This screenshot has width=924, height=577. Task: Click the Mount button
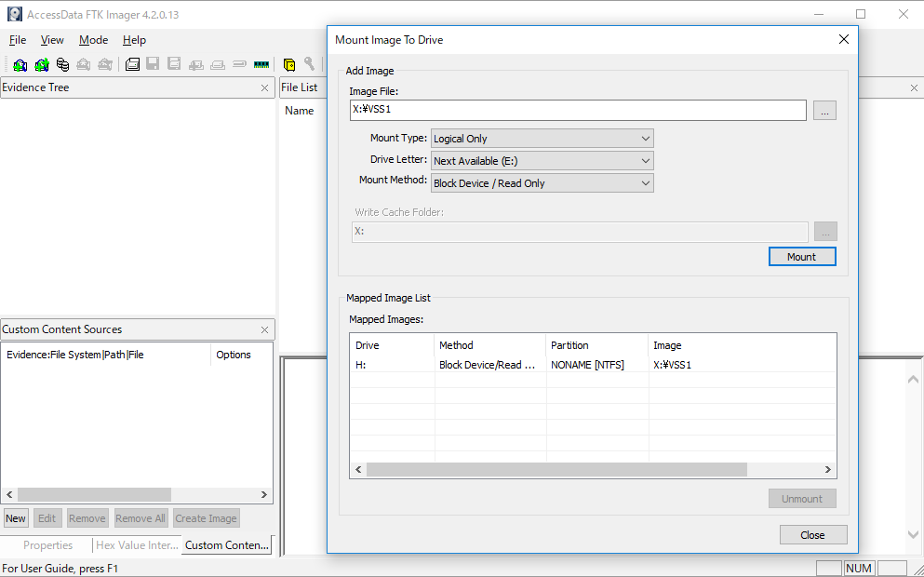pos(802,256)
